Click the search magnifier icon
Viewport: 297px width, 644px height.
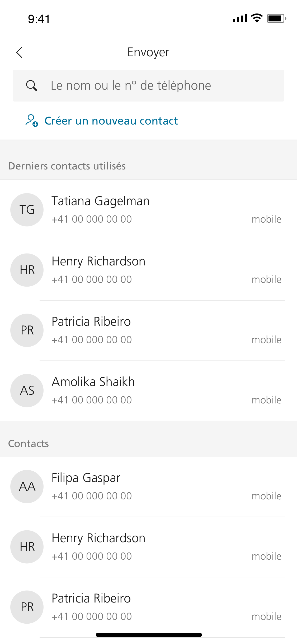31,86
